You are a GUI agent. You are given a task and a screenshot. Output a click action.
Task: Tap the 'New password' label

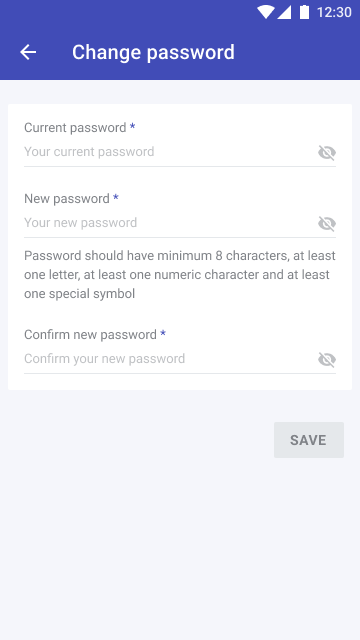(x=67, y=199)
